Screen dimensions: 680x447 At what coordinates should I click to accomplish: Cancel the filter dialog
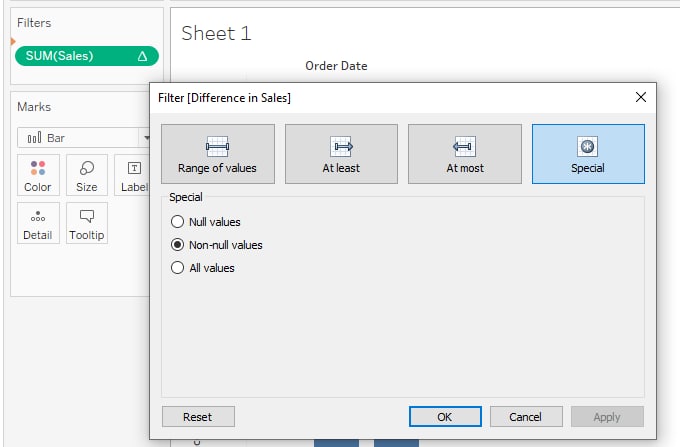pos(526,417)
